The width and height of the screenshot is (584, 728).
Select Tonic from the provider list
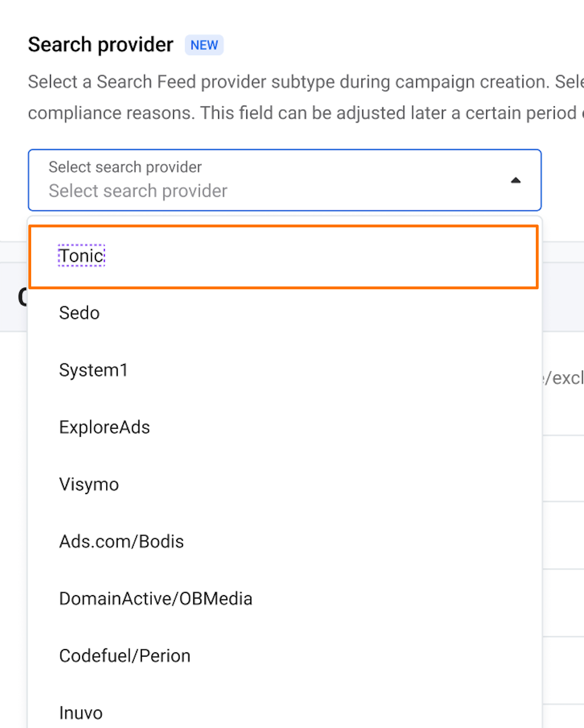pyautogui.click(x=82, y=256)
